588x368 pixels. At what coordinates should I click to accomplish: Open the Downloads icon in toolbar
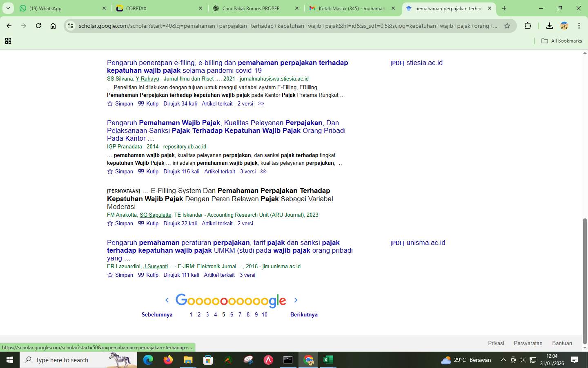tap(550, 26)
